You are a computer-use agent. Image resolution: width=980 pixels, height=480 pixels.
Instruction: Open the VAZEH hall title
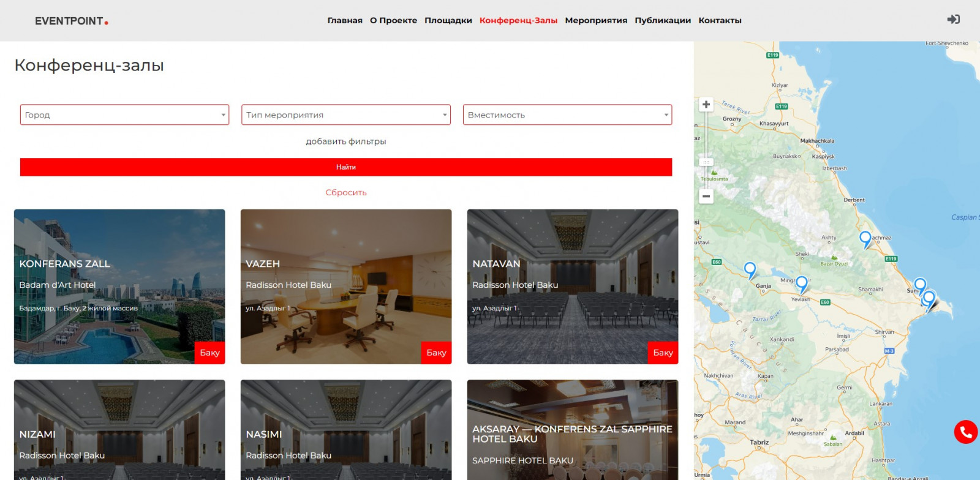263,264
